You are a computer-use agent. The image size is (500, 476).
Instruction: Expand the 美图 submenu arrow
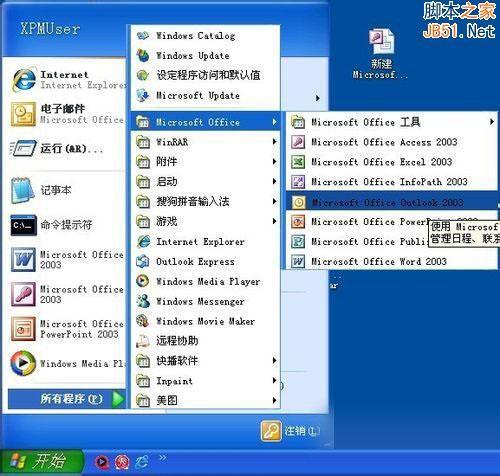(274, 400)
